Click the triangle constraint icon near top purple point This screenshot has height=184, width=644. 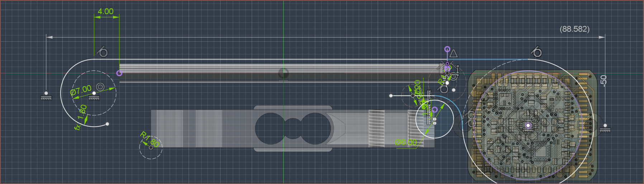pyautogui.click(x=454, y=54)
